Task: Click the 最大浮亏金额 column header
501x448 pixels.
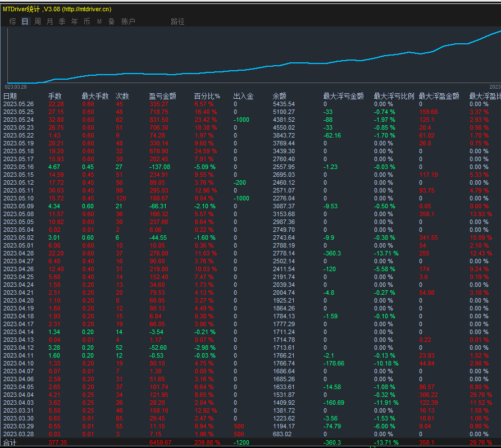Action: tap(343, 96)
